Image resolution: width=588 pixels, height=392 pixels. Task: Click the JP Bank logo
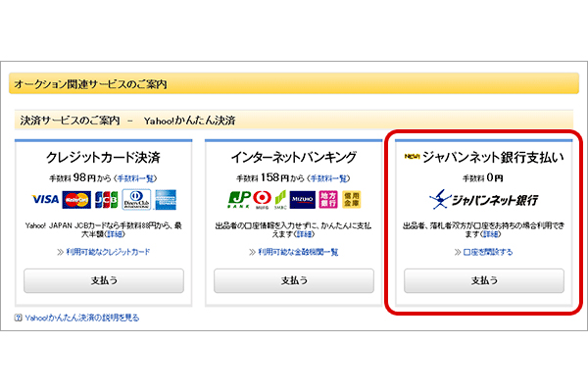[239, 199]
